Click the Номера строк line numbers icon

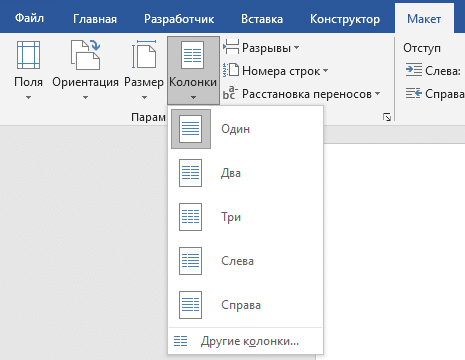pos(231,70)
